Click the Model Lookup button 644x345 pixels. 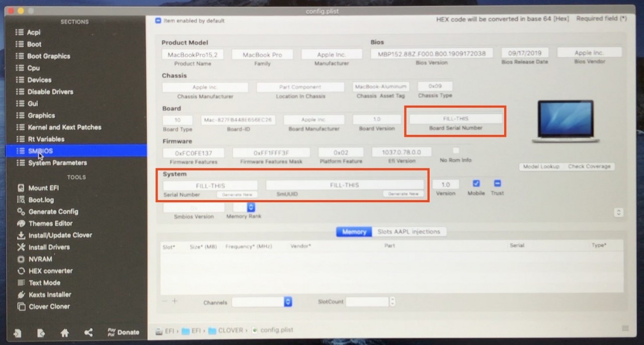point(541,166)
